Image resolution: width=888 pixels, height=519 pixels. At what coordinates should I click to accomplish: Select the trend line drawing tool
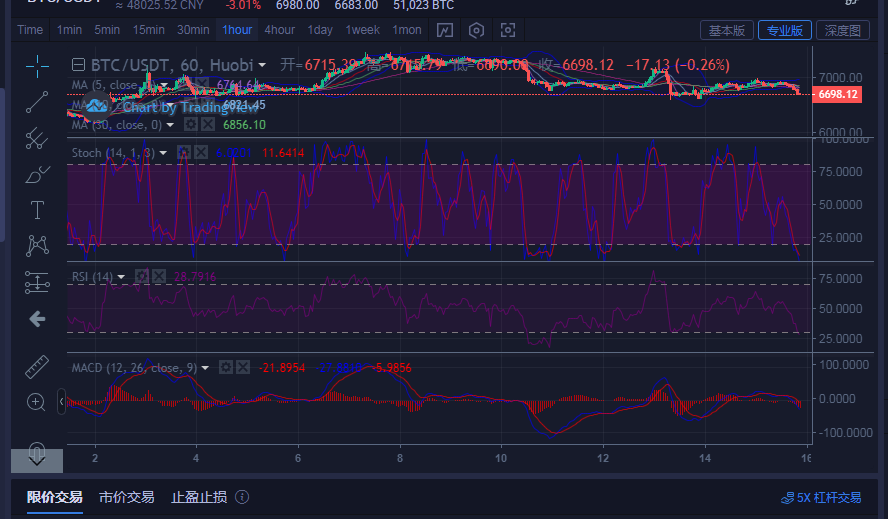(x=37, y=103)
